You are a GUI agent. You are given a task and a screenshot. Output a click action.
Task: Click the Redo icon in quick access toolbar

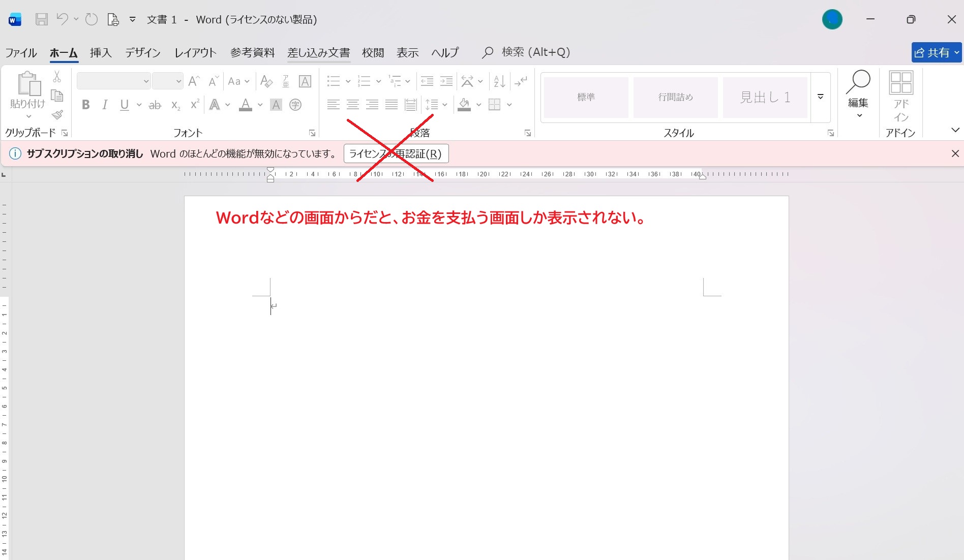coord(92,20)
